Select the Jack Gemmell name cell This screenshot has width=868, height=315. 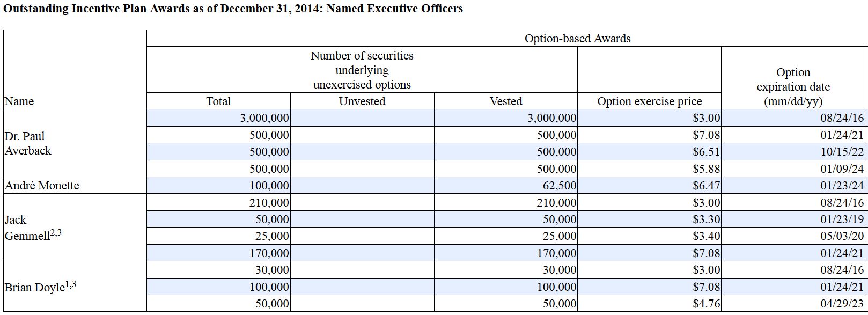click(32, 228)
